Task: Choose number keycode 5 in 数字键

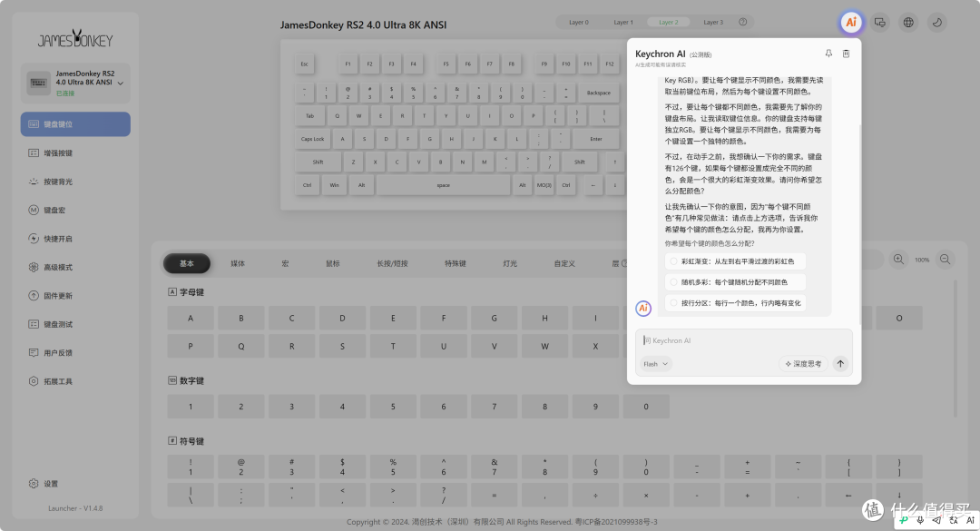Action: coord(393,407)
